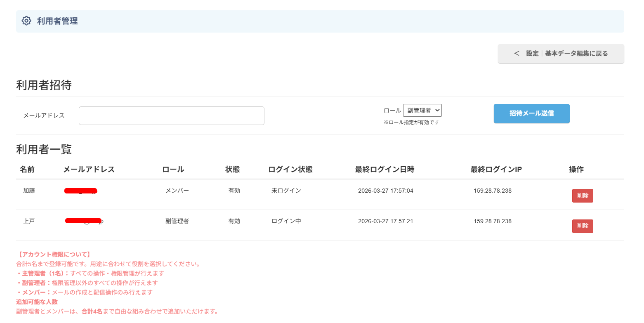Click 上戸's ログイン中 status cell

pyautogui.click(x=286, y=221)
